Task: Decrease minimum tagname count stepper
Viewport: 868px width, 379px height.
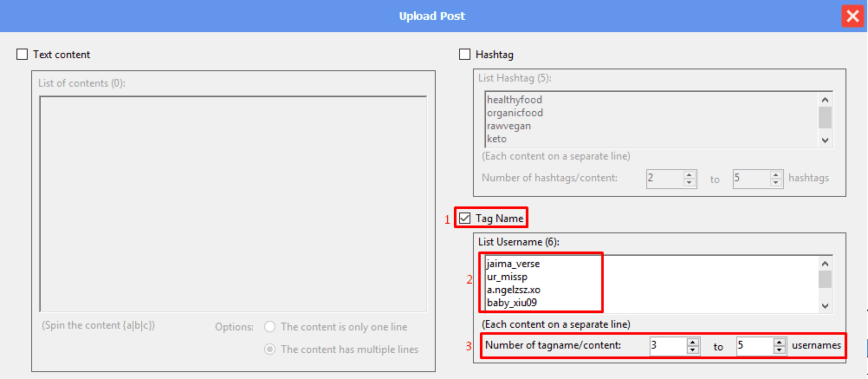Action: tap(692, 350)
